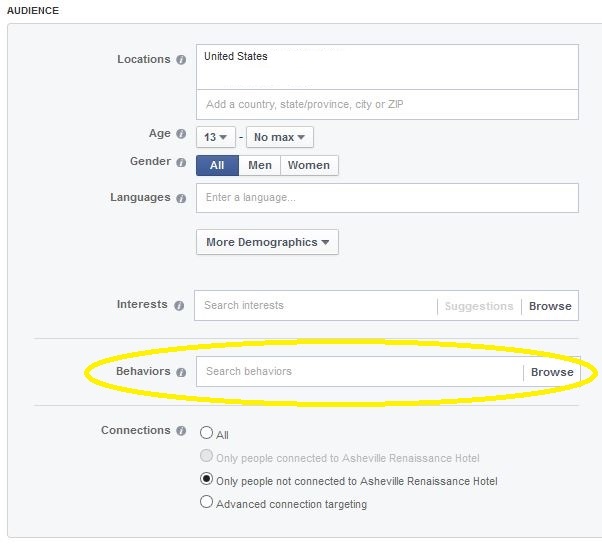Viewport: 602px width, 544px height.
Task: Click the info icon beside Age
Action: [181, 134]
